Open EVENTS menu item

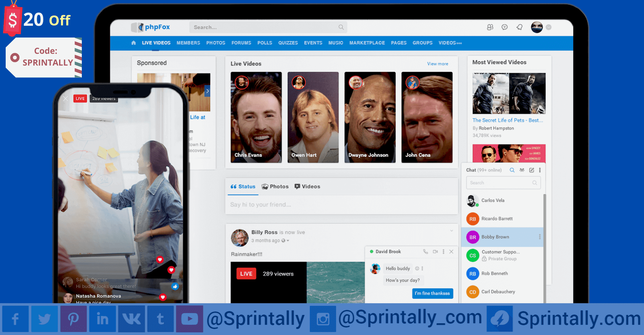click(x=313, y=43)
